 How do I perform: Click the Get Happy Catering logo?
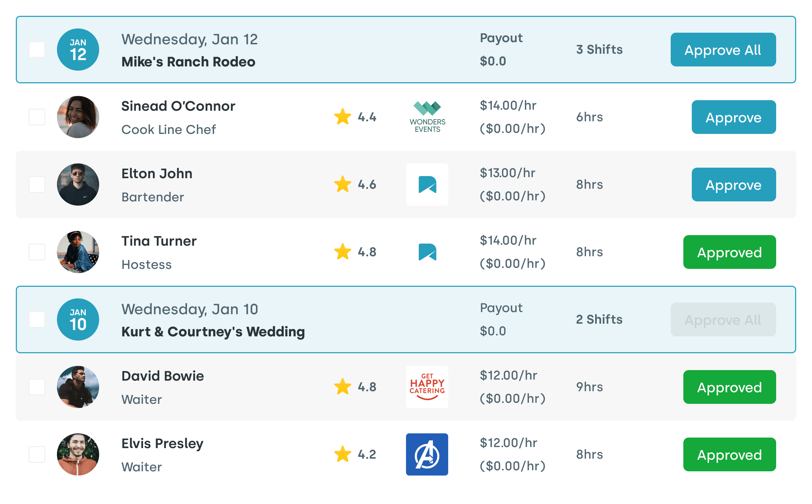[x=427, y=387]
